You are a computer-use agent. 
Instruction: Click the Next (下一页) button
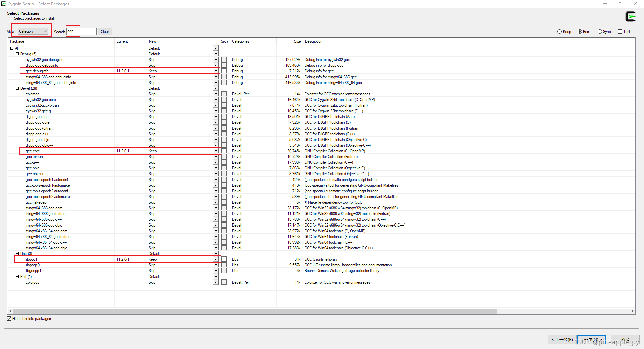coord(592,340)
